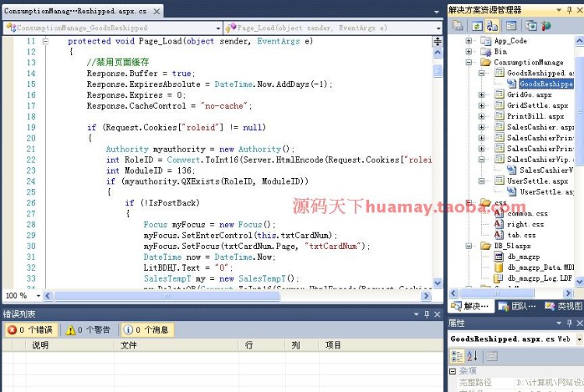Collapse the DB_51aspx folder node
The image size is (584, 392).
click(x=469, y=246)
